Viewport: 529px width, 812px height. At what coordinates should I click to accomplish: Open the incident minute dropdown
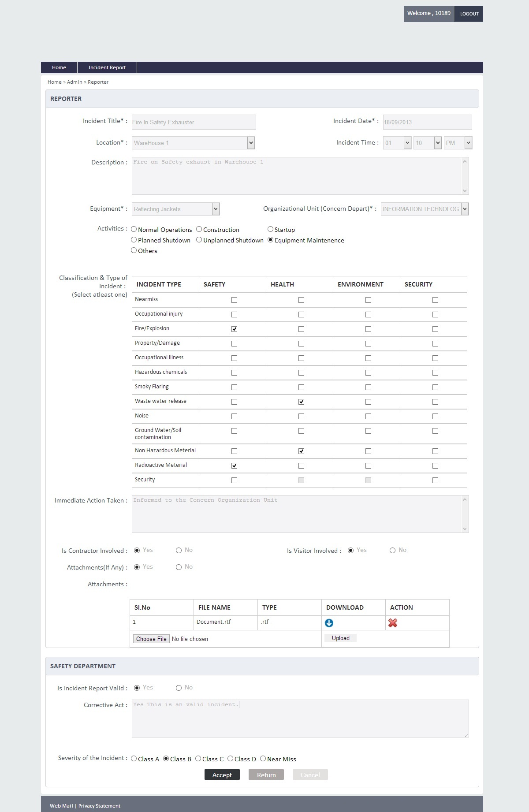pos(428,143)
